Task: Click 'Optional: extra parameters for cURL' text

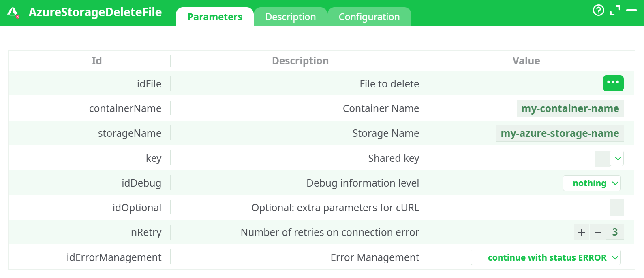Action: 335,208
